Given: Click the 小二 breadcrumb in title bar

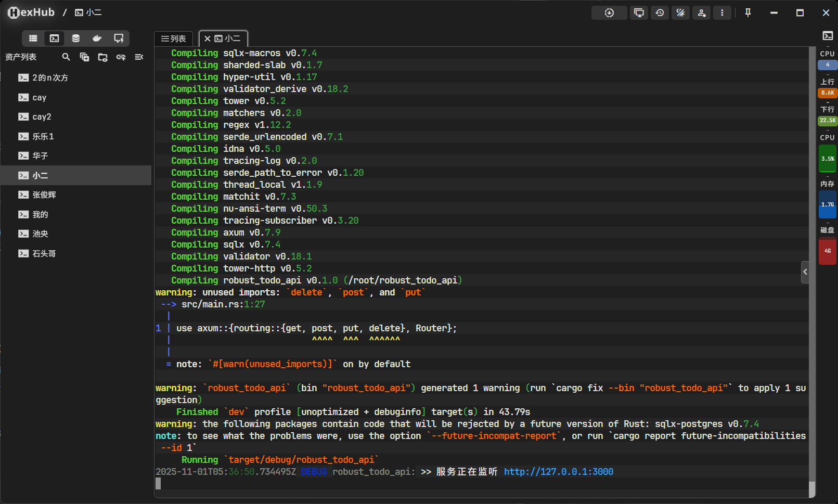Looking at the screenshot, I should pyautogui.click(x=88, y=12).
